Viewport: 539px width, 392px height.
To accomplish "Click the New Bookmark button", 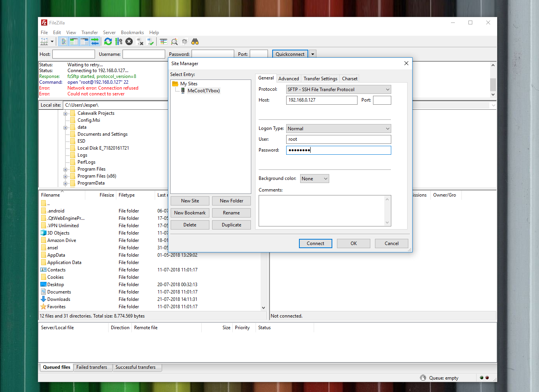I will tap(190, 213).
